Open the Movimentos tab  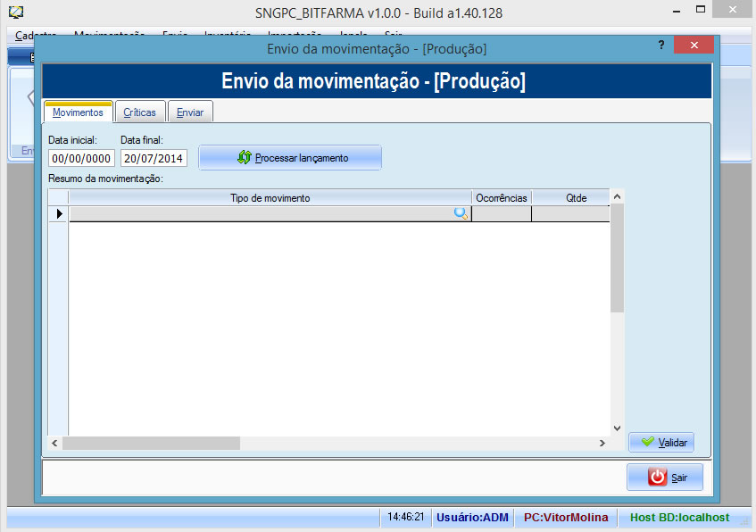click(x=79, y=112)
